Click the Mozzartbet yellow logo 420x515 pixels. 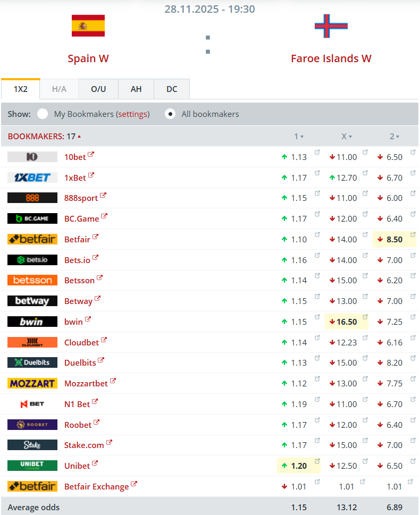click(x=32, y=383)
